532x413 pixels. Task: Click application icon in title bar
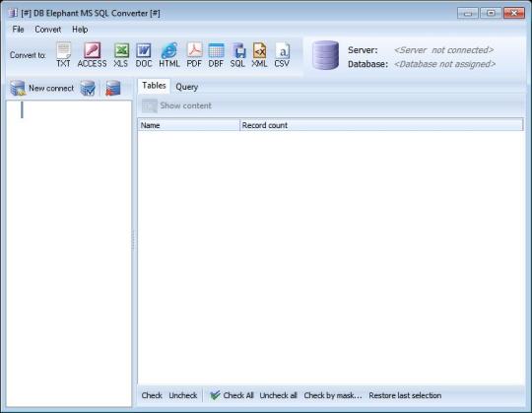13,13
